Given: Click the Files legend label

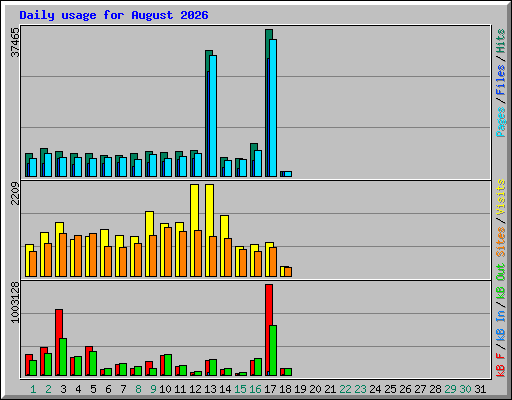Looking at the screenshot, I should click(x=501, y=80).
